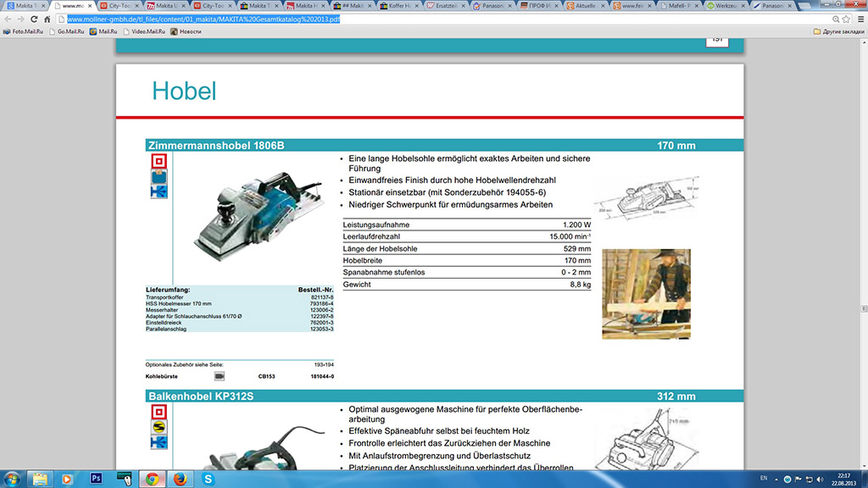Screen dimensions: 868x488
Task: Go back to the previous page
Action: (8, 19)
